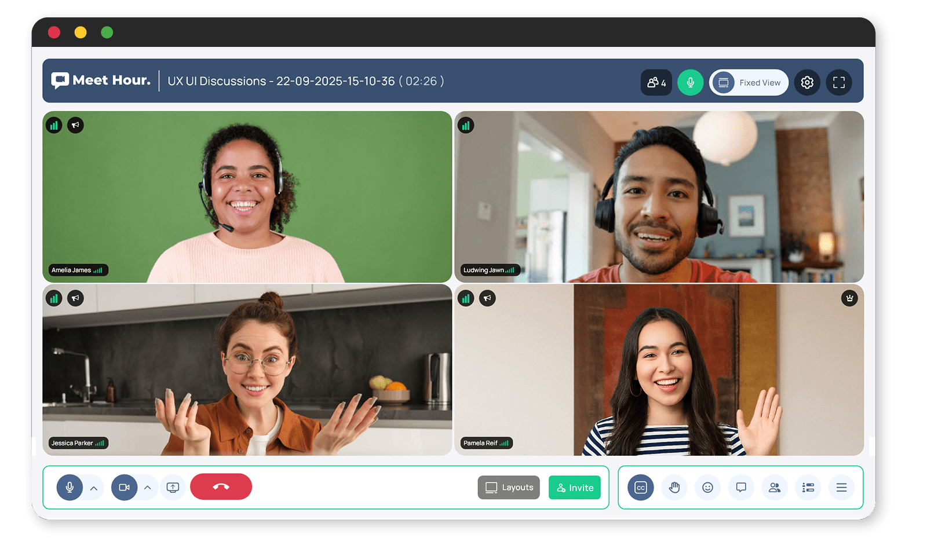The width and height of the screenshot is (927, 560).
Task: Show participants list in bottom toolbar
Action: 775,488
